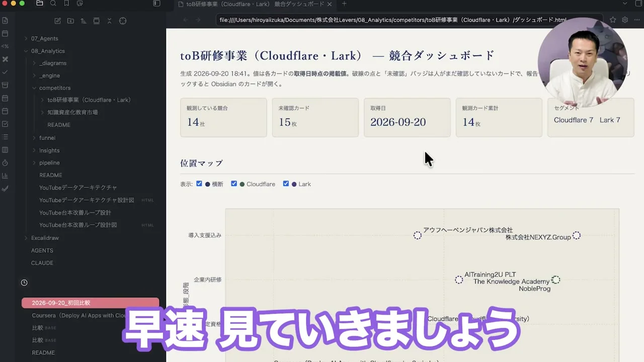Viewport: 644px width, 362px height.
Task: Open the 知識資産化教育市場 folder
Action: click(72, 113)
